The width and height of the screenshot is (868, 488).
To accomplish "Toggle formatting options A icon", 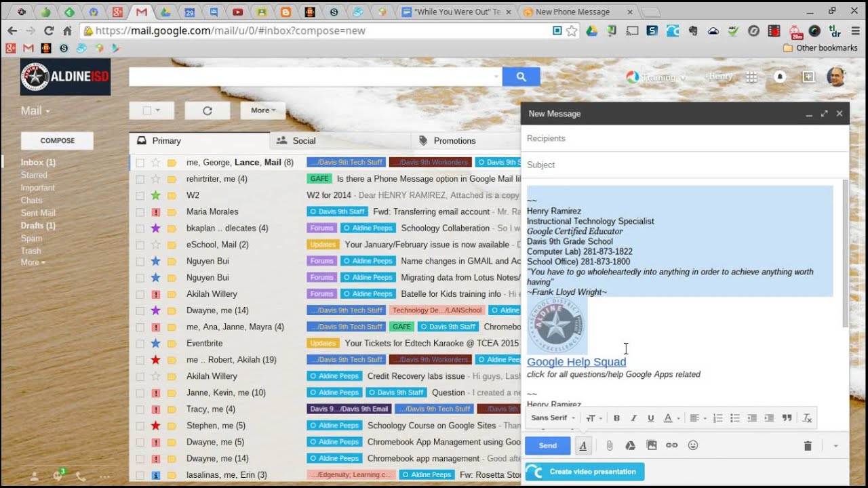I will click(x=583, y=445).
